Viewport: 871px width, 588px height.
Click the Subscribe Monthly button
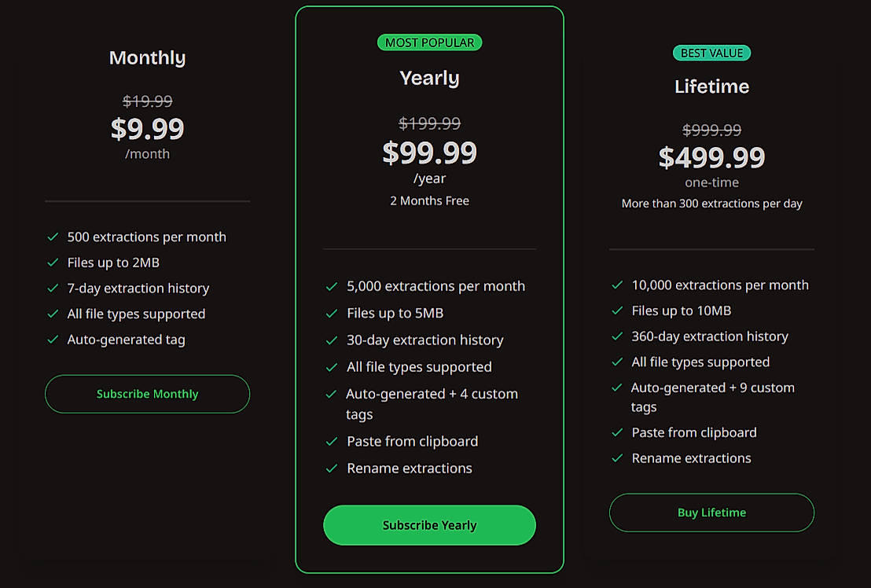pyautogui.click(x=147, y=394)
